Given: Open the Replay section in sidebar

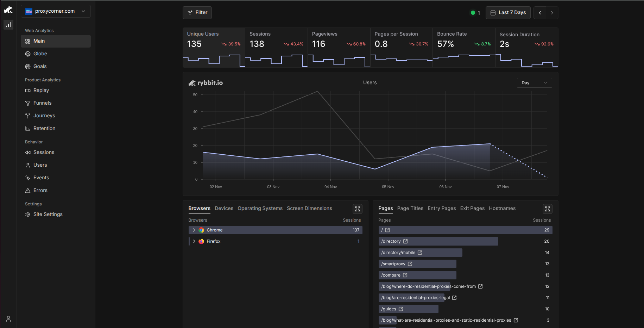Looking at the screenshot, I should click(x=41, y=91).
